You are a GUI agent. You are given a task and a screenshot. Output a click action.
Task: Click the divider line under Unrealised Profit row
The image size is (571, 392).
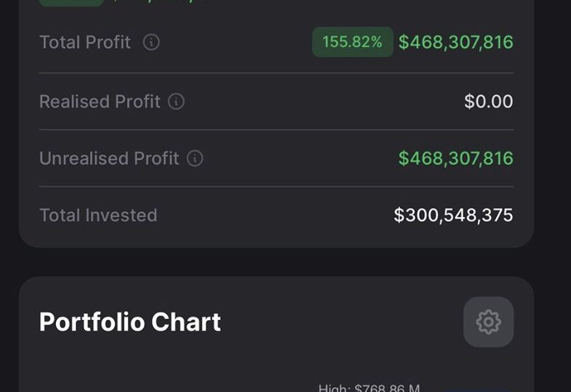click(x=276, y=187)
